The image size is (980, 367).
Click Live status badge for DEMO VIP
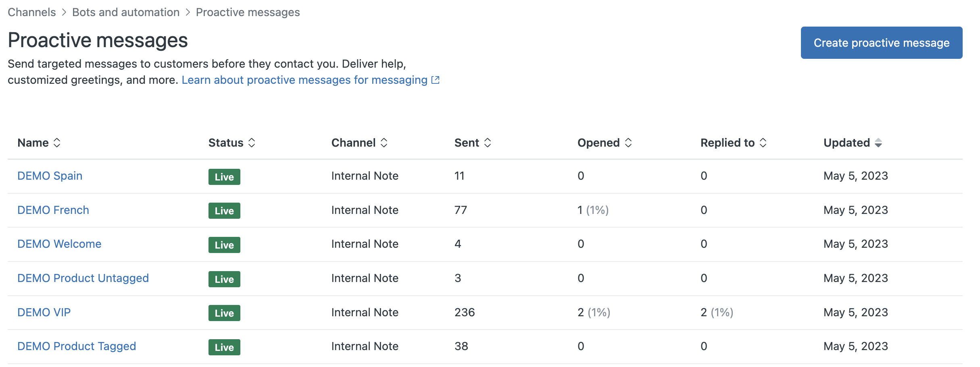(224, 313)
